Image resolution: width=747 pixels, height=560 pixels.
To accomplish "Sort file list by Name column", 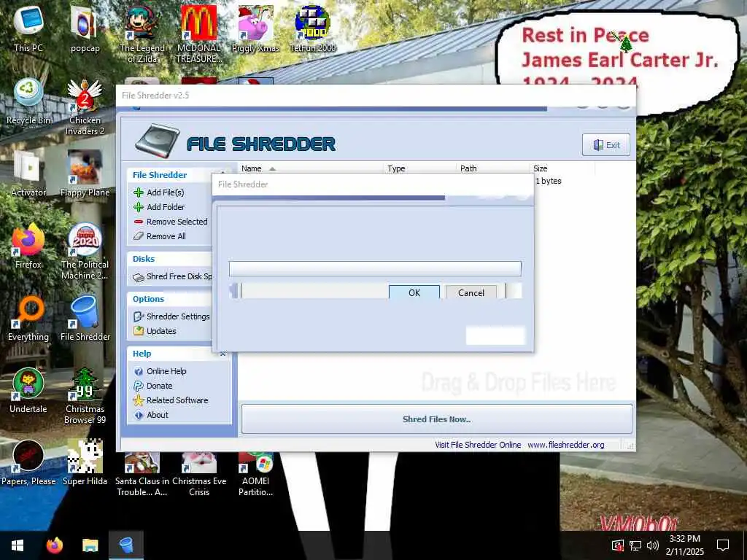I will 311,168.
